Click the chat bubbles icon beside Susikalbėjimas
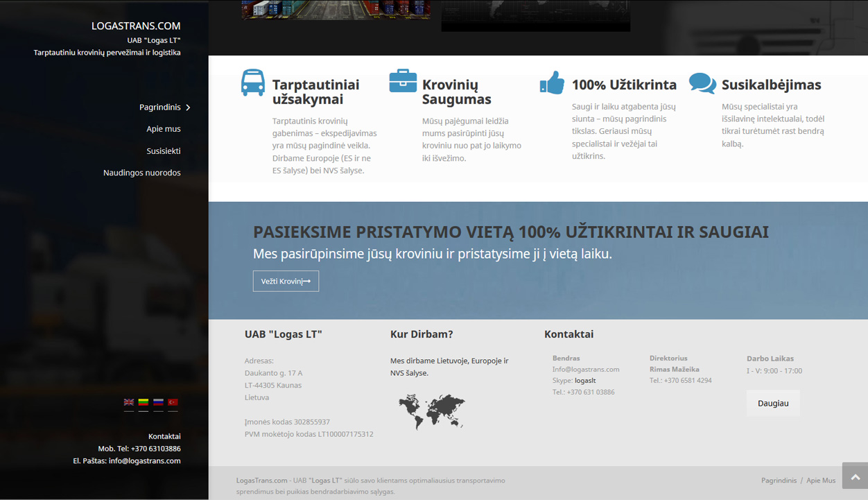Screen dimensions: 868x500 click(702, 83)
